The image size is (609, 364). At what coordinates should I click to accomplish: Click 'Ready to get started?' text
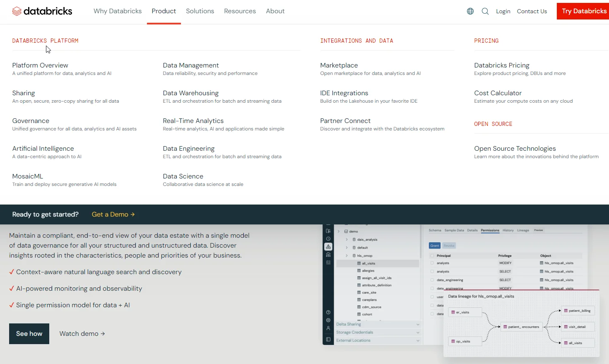[x=46, y=215]
